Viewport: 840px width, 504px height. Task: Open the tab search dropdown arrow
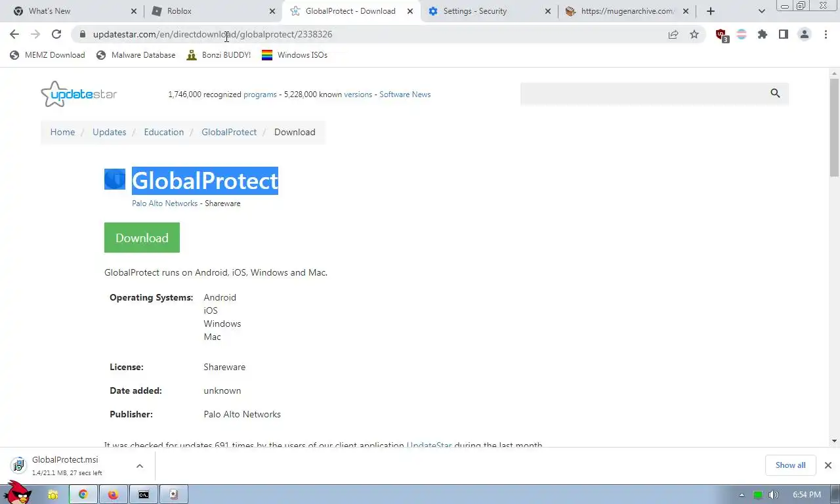tap(761, 11)
